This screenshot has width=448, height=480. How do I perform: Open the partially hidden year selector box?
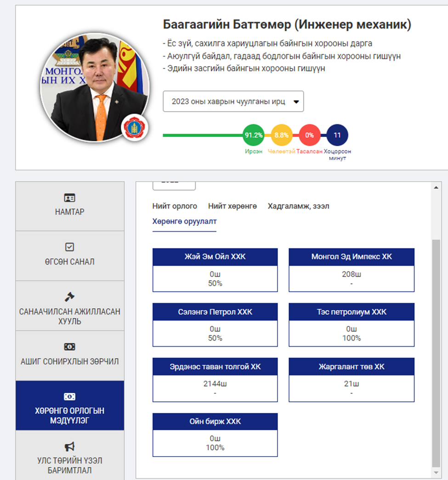click(x=174, y=185)
